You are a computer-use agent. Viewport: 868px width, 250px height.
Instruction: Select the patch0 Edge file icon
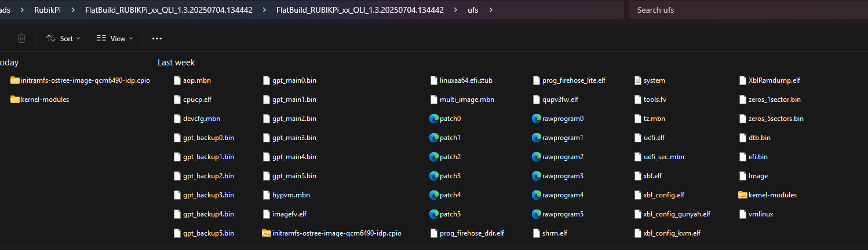tap(434, 119)
